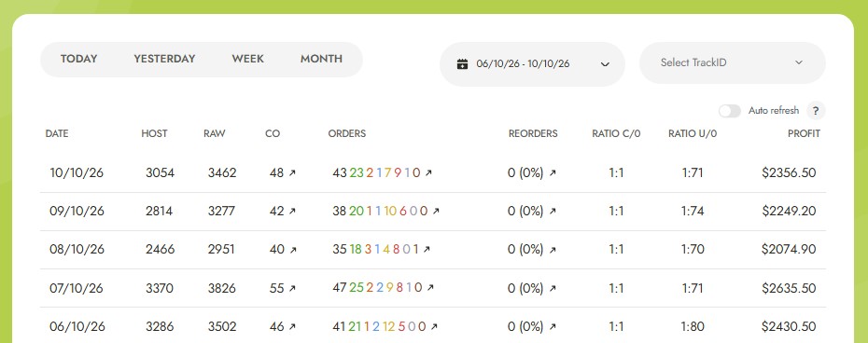Switch to the TODAY filter tab
Viewport: 868px width, 343px height.
[78, 59]
